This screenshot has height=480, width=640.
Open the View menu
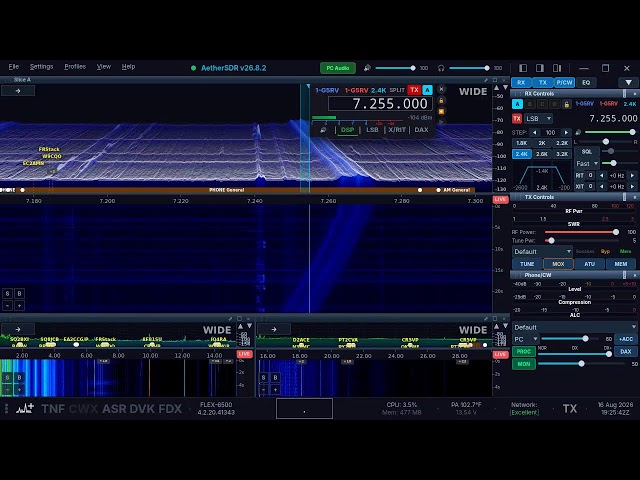pyautogui.click(x=104, y=67)
